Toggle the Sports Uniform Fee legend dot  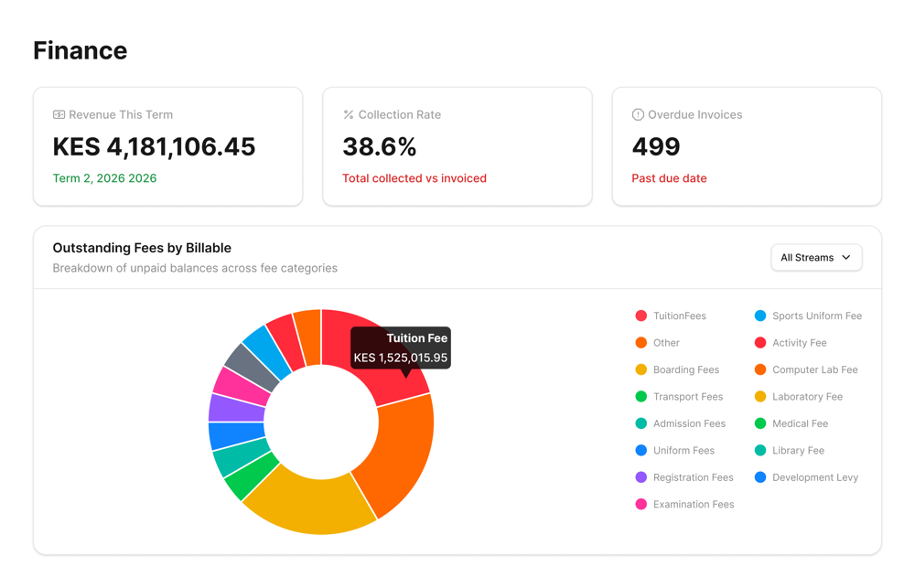(x=759, y=315)
